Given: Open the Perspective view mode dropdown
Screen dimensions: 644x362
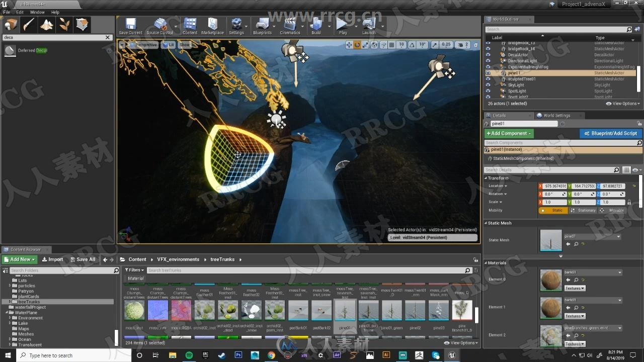Looking at the screenshot, I should pyautogui.click(x=143, y=45).
